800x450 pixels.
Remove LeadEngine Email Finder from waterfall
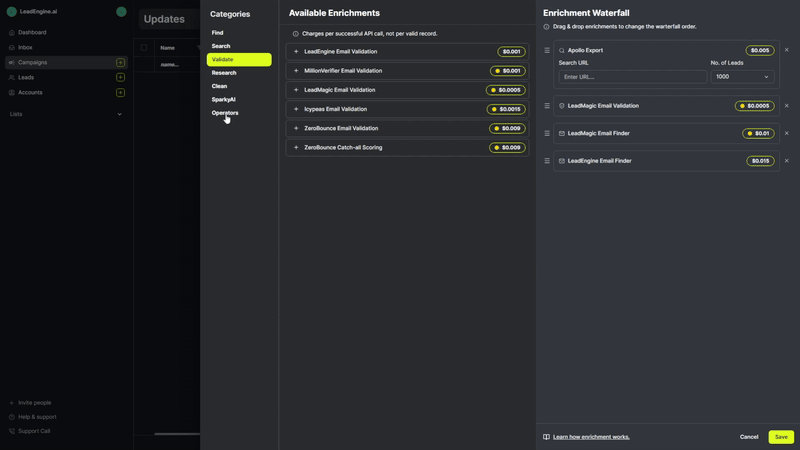click(786, 161)
